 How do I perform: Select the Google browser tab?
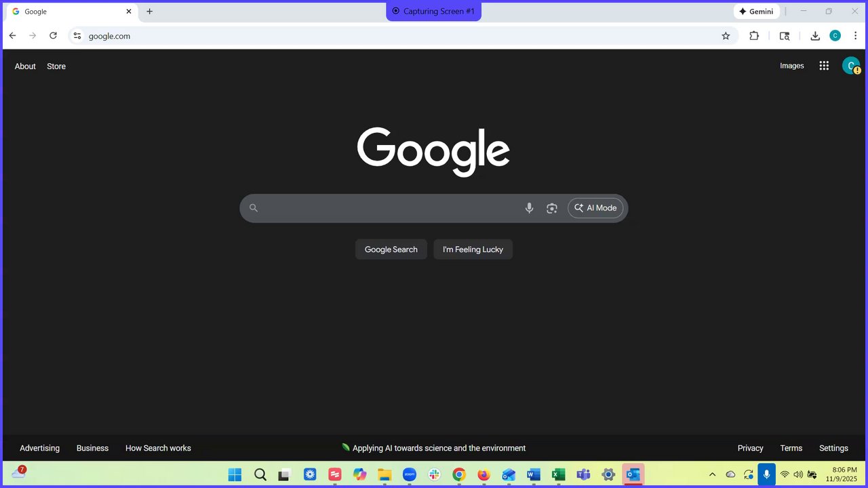[x=71, y=12]
